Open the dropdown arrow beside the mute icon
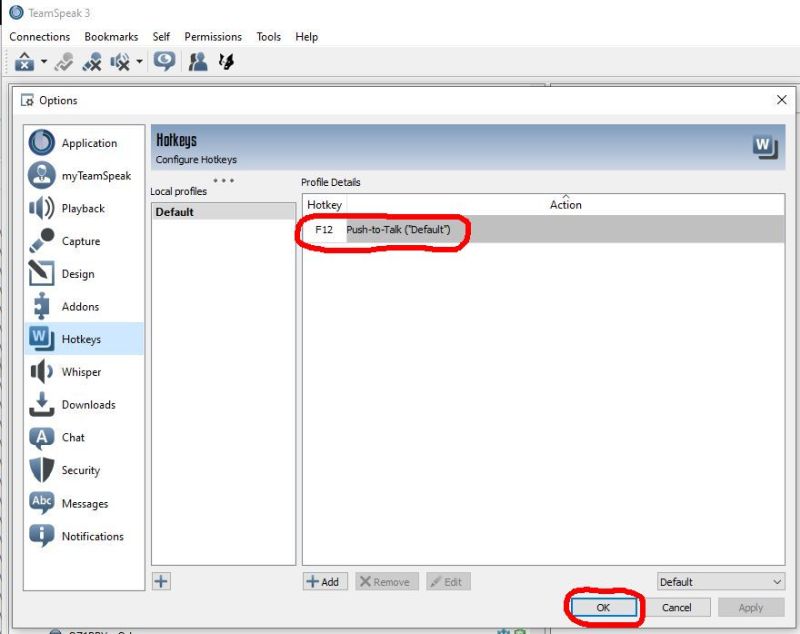 pos(139,62)
